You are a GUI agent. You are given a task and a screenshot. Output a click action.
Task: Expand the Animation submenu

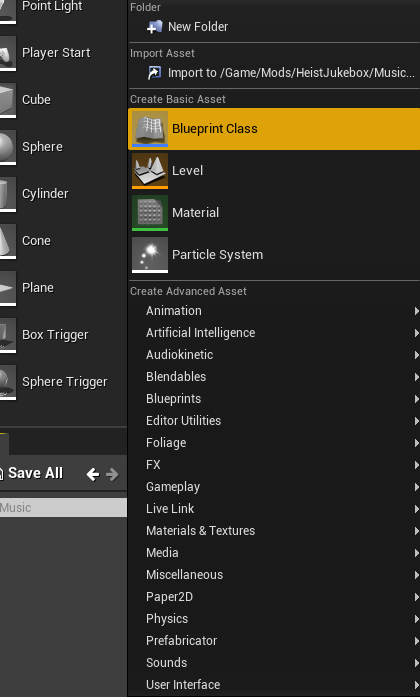tap(274, 311)
